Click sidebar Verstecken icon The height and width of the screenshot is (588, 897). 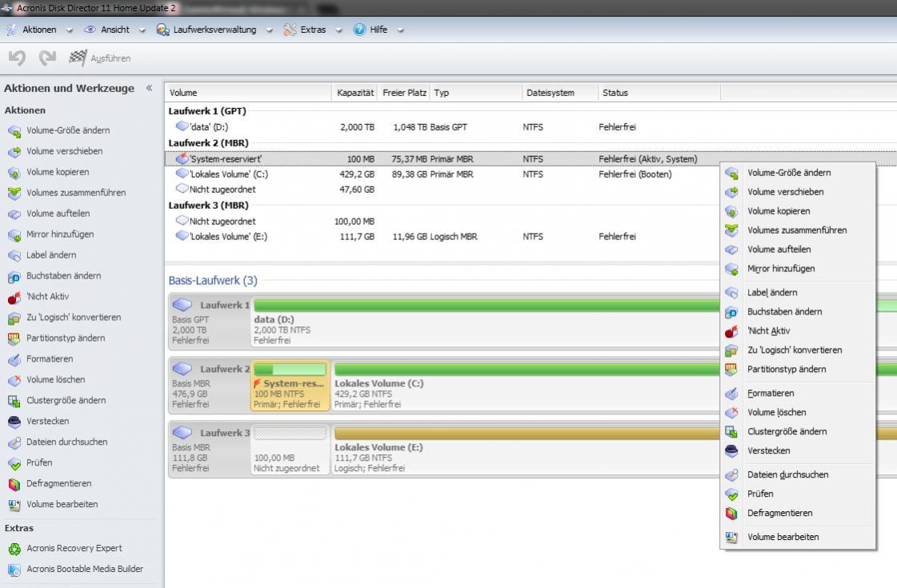pyautogui.click(x=14, y=422)
